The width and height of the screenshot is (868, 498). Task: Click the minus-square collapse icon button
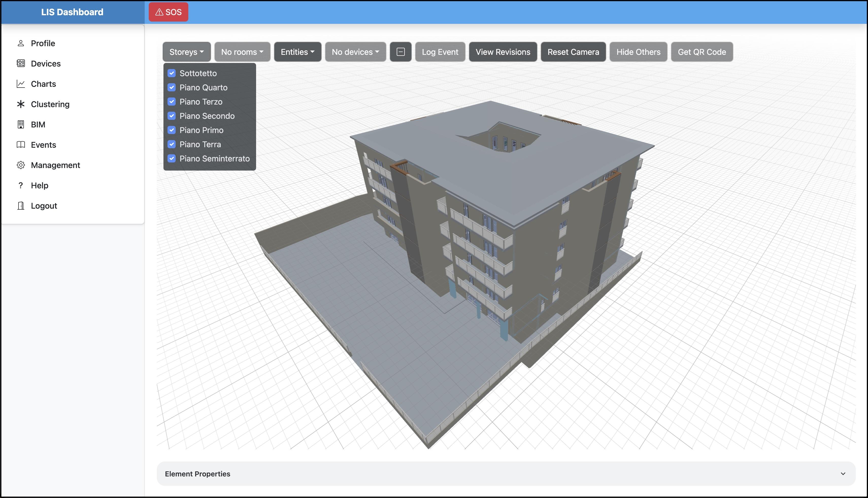(400, 52)
